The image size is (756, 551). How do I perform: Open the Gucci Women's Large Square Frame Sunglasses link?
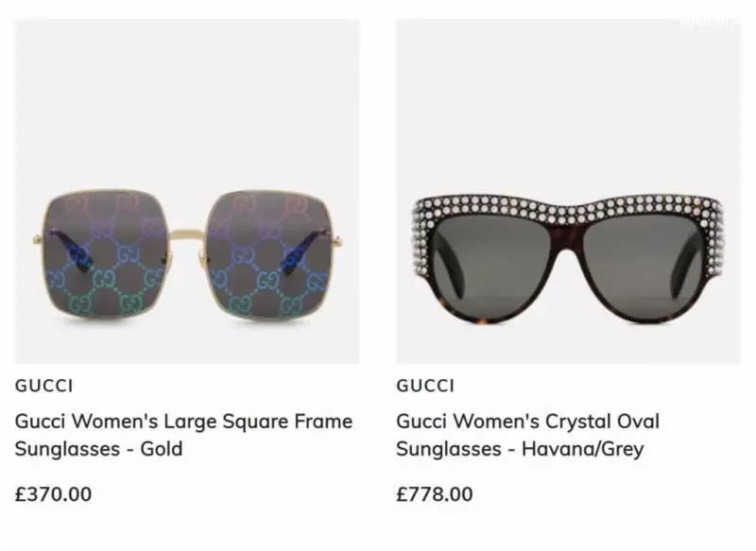pyautogui.click(x=183, y=435)
